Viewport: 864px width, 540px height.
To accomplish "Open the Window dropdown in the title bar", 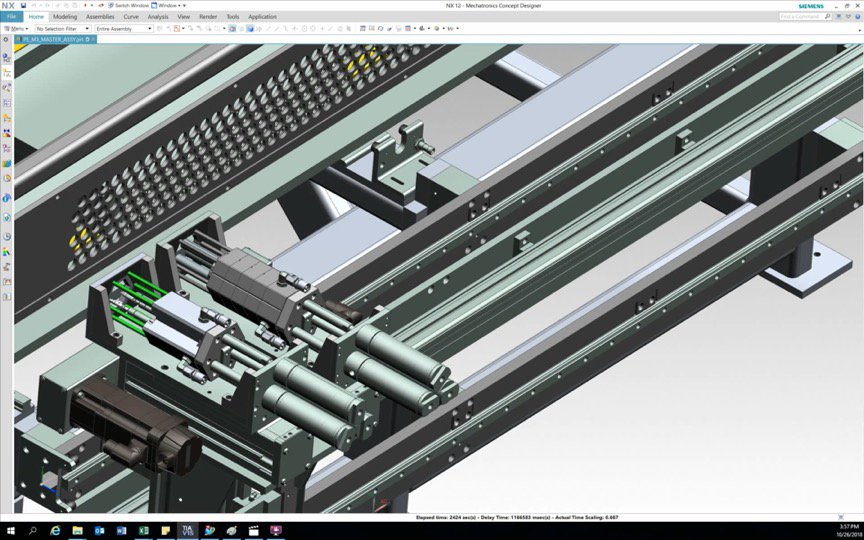I will [x=168, y=6].
